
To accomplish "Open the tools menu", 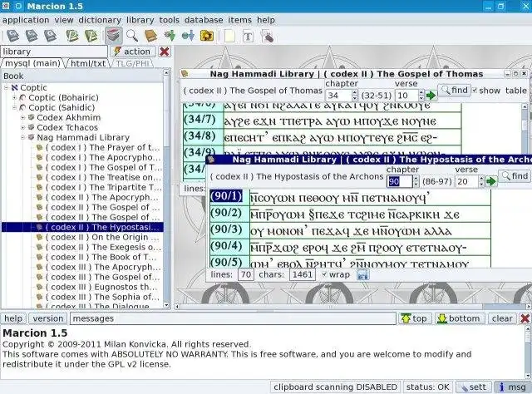I will coord(169,20).
